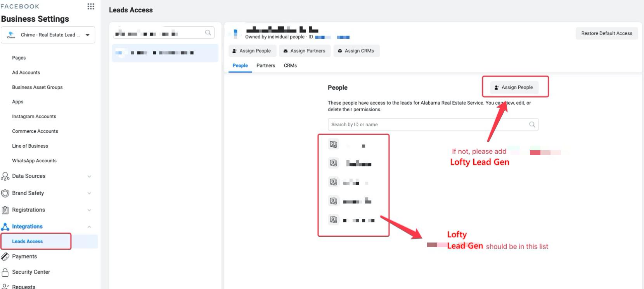644x289 pixels.
Task: Click the Assign CRMs button
Action: point(357,51)
